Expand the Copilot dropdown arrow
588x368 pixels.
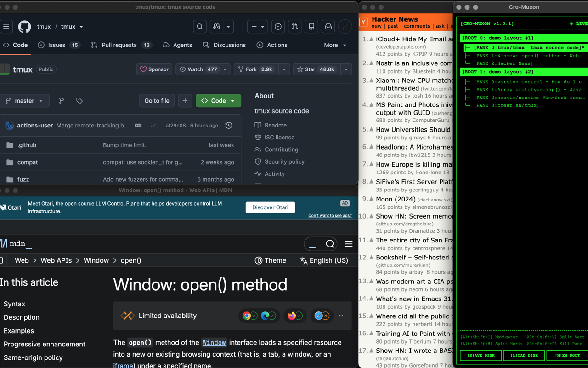228,27
